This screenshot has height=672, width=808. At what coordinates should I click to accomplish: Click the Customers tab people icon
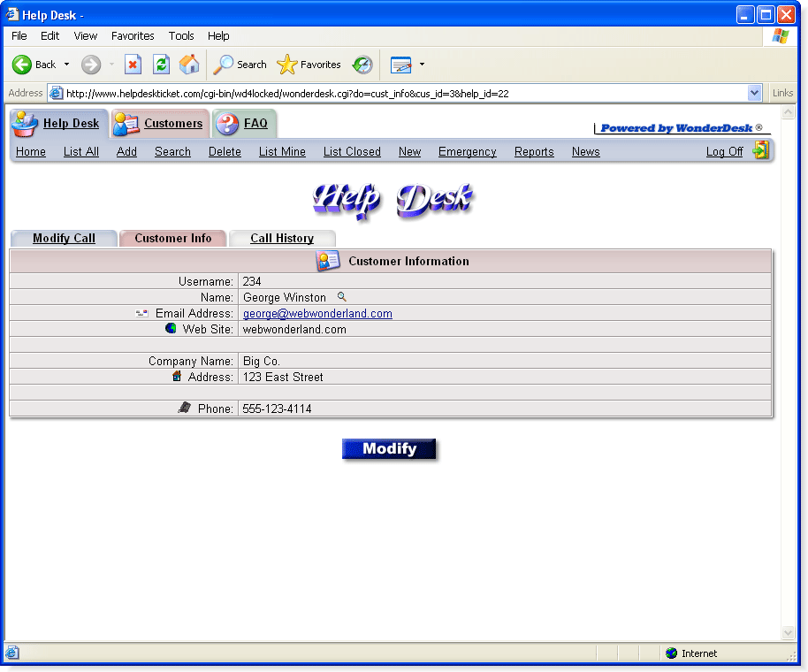126,124
